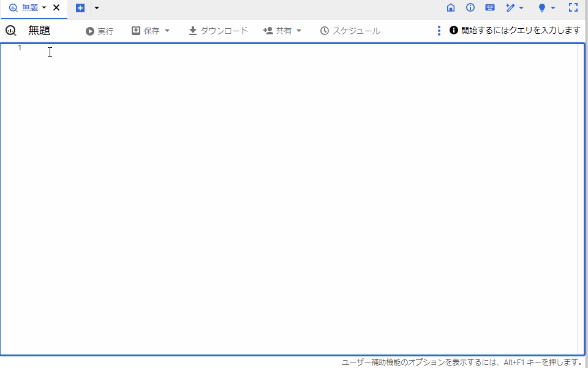Open a new query tab with the plus icon

80,8
